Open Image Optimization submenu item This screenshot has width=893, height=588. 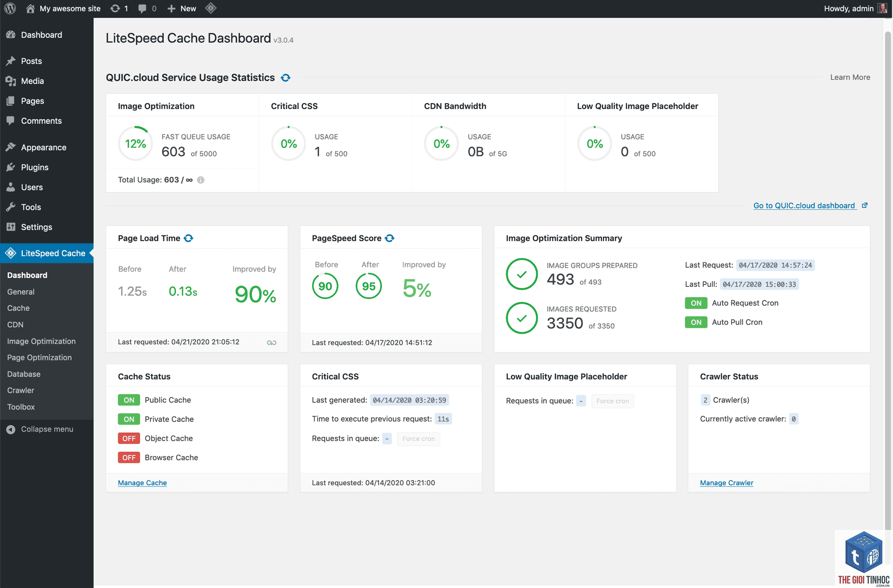(41, 341)
